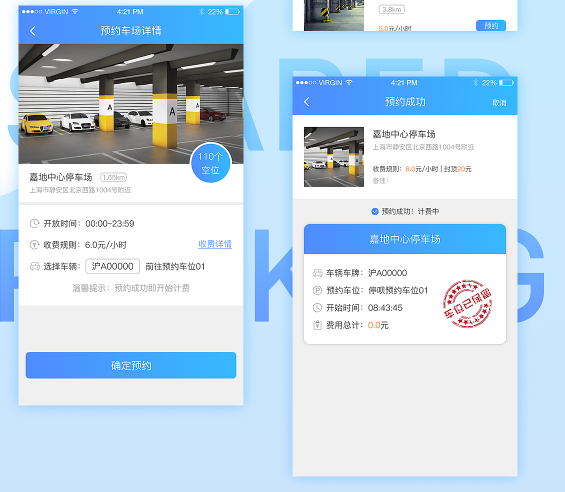Tap the yuan icon beside fee rule
This screenshot has width=565, height=492.
[x=34, y=245]
